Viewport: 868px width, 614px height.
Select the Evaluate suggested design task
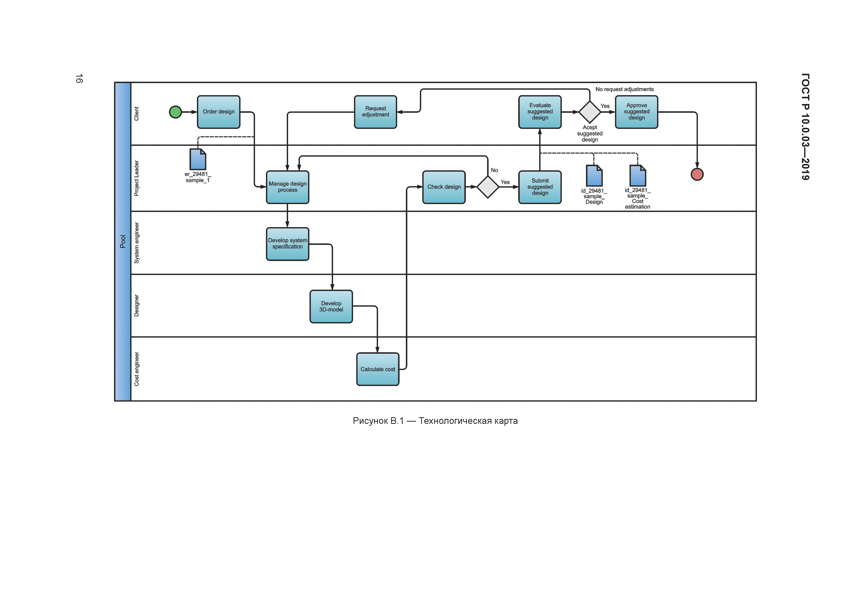540,112
